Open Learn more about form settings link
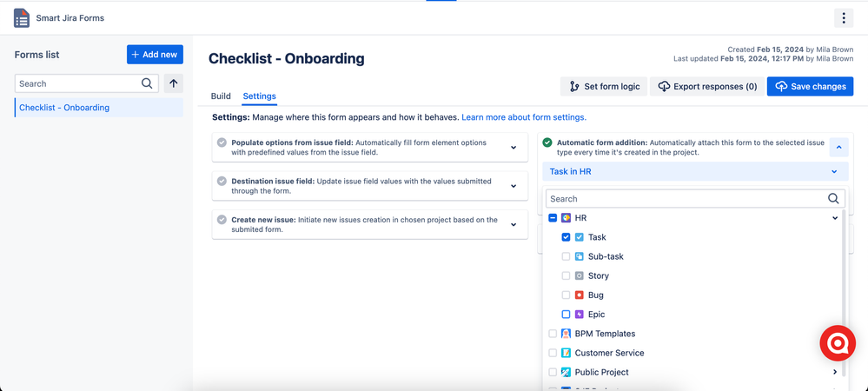Viewport: 868px width, 391px height. click(x=524, y=117)
